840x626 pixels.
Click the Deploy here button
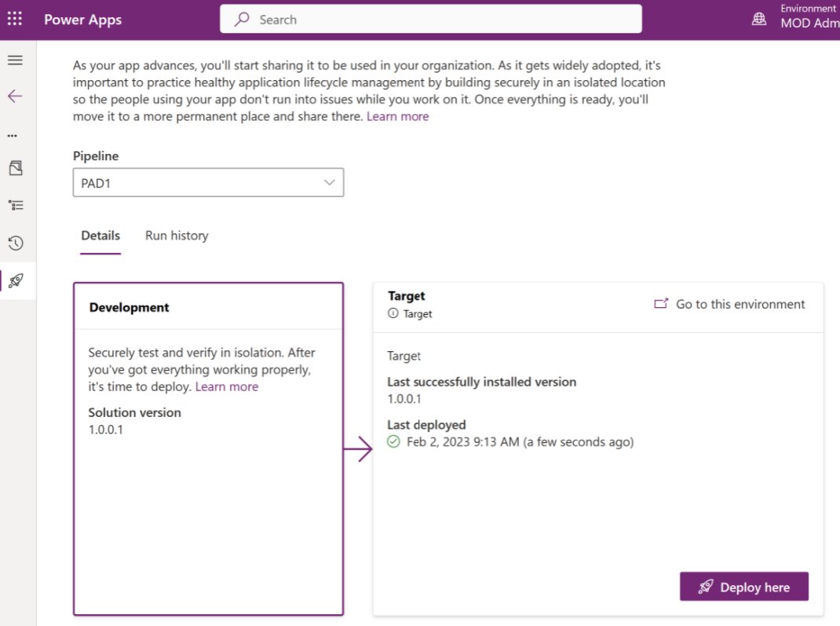click(743, 587)
